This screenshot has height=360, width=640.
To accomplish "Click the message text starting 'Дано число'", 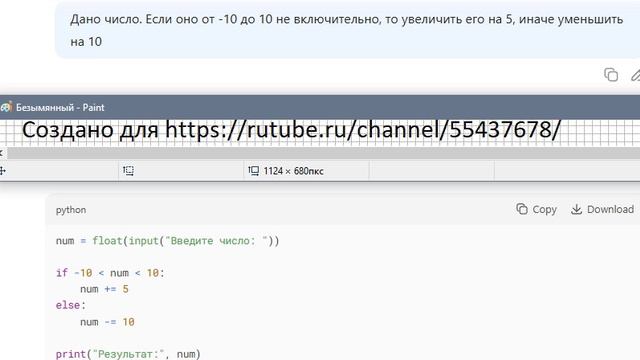I will point(347,30).
